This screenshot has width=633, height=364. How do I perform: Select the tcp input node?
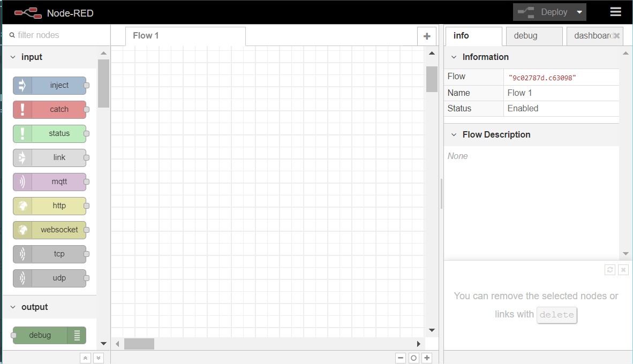(50, 254)
